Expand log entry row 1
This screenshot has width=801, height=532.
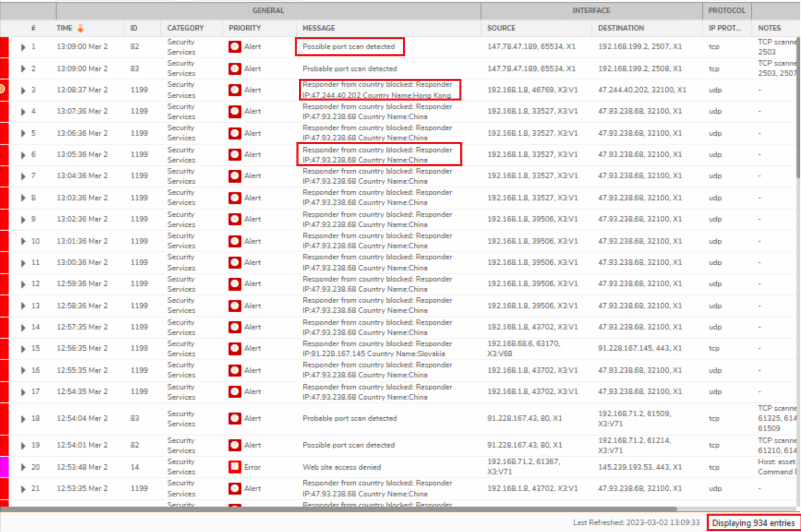23,47
